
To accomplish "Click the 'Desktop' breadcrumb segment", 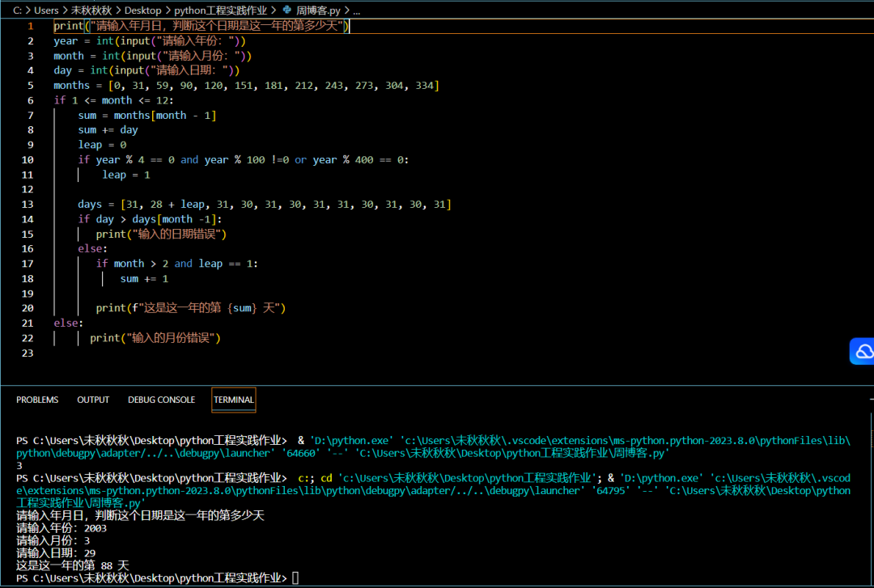I will point(142,10).
